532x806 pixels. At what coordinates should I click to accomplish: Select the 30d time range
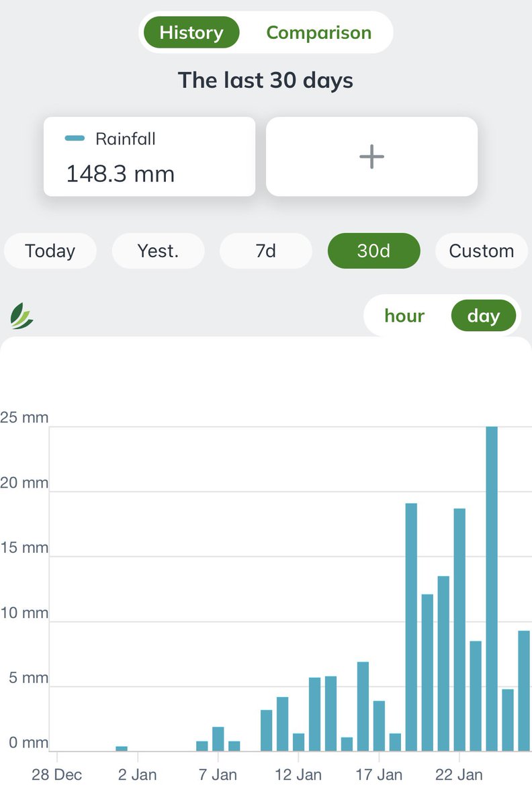[373, 251]
